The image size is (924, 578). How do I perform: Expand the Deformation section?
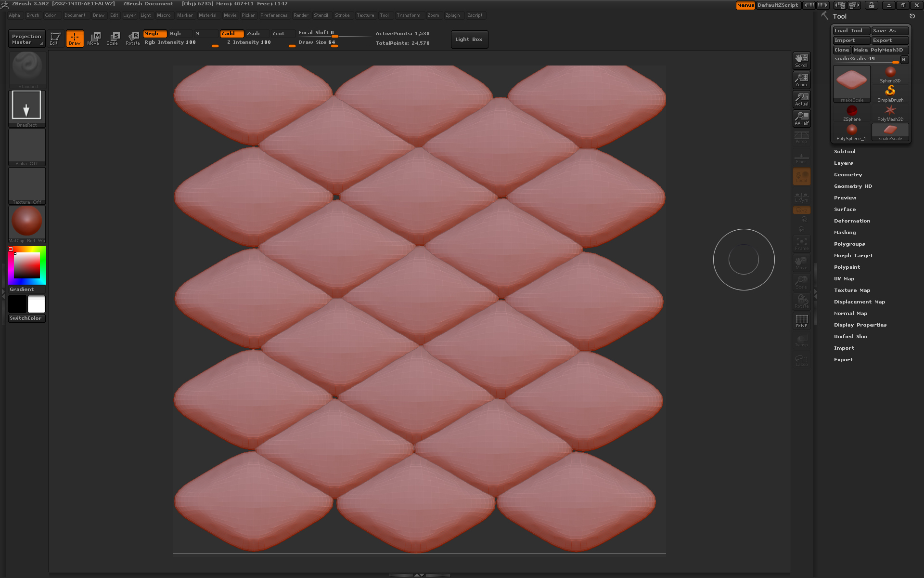852,221
